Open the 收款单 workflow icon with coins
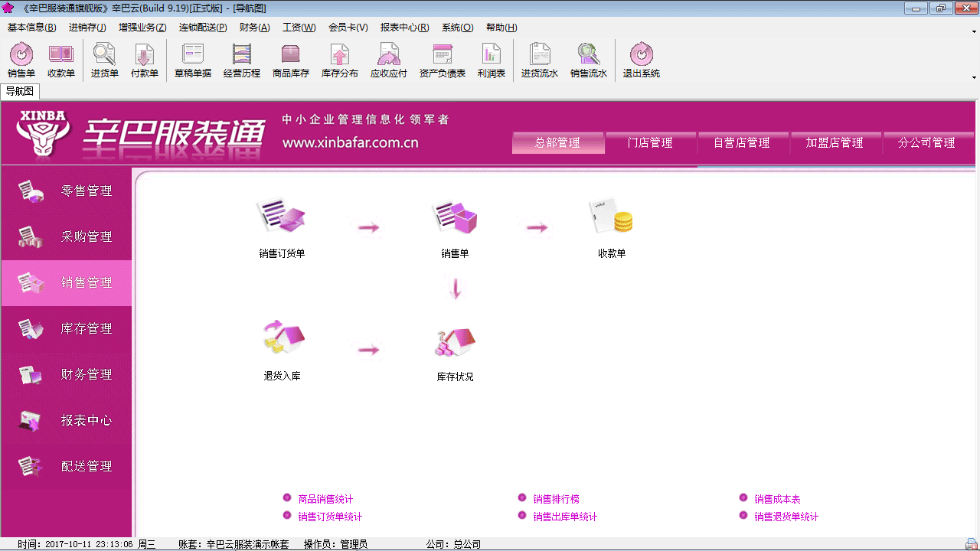This screenshot has width=980, height=551. pos(612,228)
